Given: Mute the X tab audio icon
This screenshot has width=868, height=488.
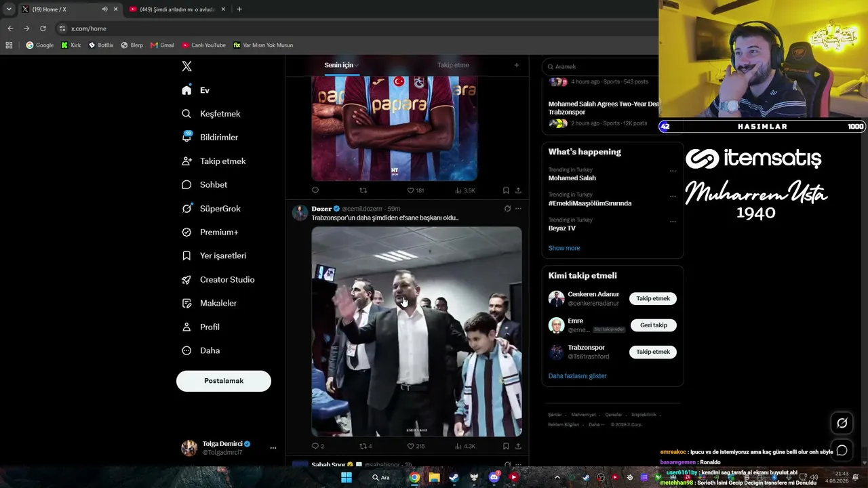Looking at the screenshot, I should click(x=104, y=9).
